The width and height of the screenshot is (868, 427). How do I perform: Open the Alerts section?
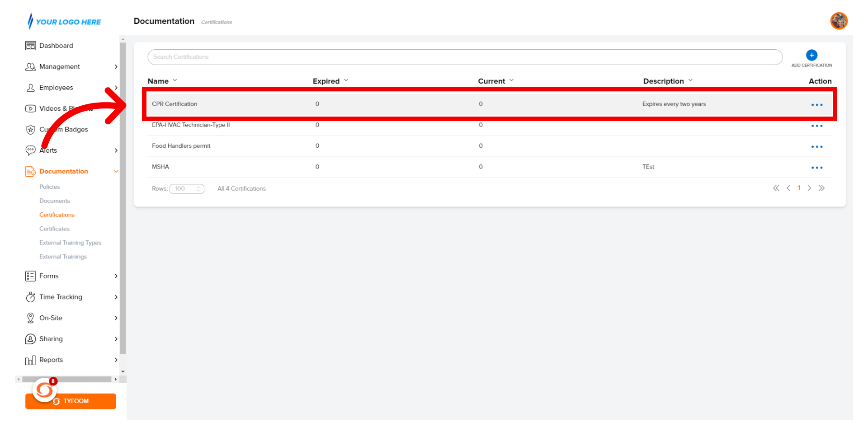click(x=48, y=150)
